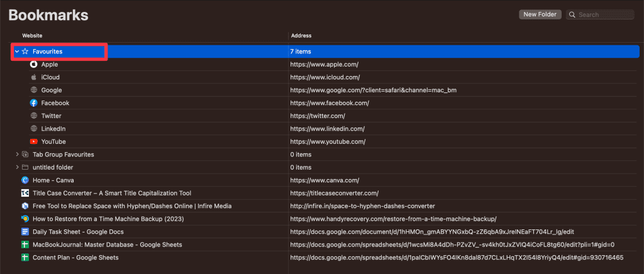Select the LinkedIn bookmark
Screen dimensions: 644x274
click(53, 129)
